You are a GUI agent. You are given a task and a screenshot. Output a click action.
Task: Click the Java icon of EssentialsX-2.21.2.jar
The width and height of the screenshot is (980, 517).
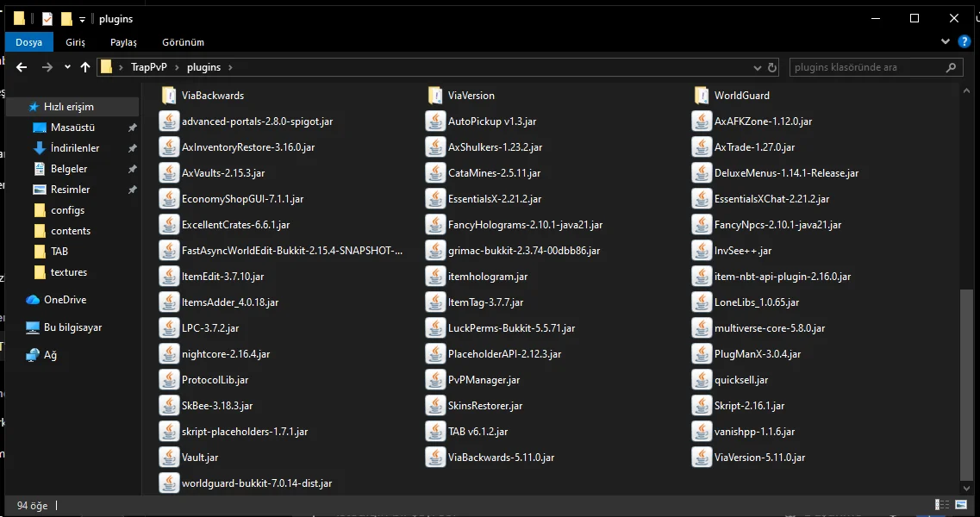pos(435,199)
